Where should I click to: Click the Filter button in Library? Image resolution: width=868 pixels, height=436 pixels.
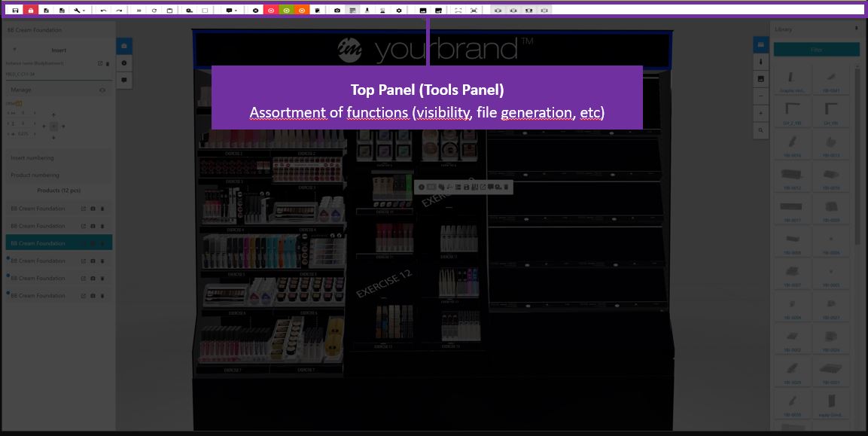coord(816,49)
